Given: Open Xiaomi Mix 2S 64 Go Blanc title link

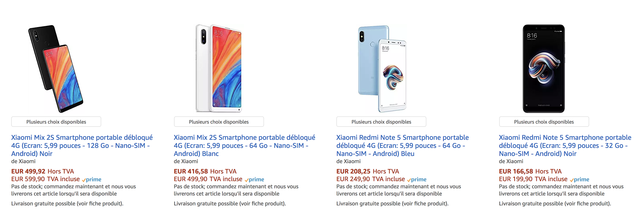Looking at the screenshot, I should tap(244, 145).
